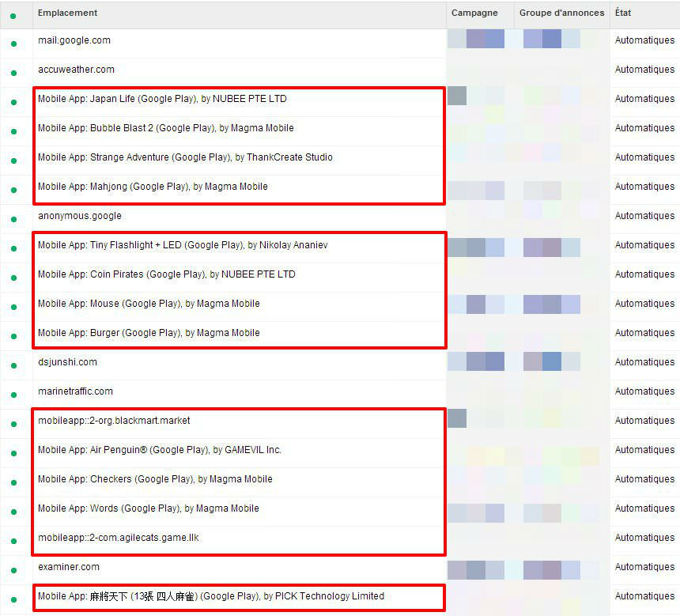The width and height of the screenshot is (680, 616).
Task: Select Automatiques in the Checkers row
Action: point(645,479)
